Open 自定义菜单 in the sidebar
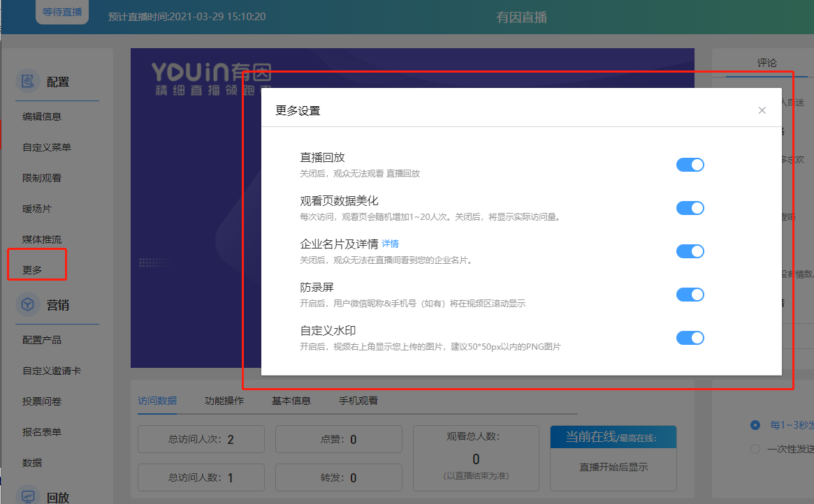 (x=47, y=147)
